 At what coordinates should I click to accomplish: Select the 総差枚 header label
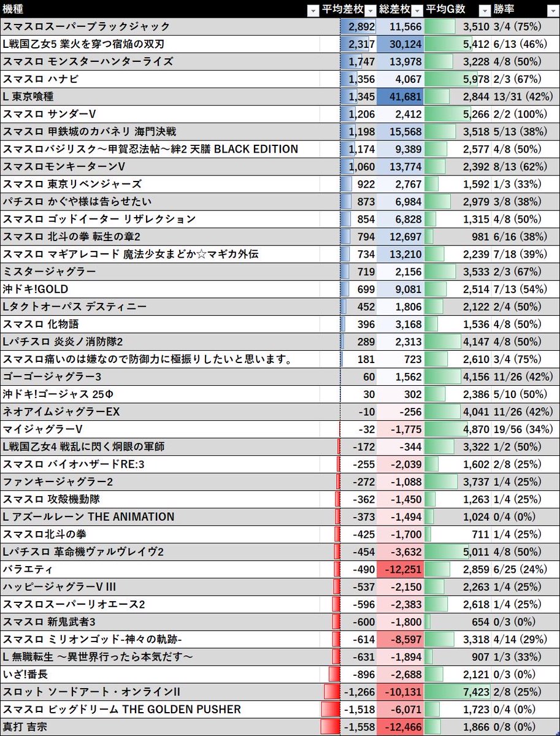(394, 10)
